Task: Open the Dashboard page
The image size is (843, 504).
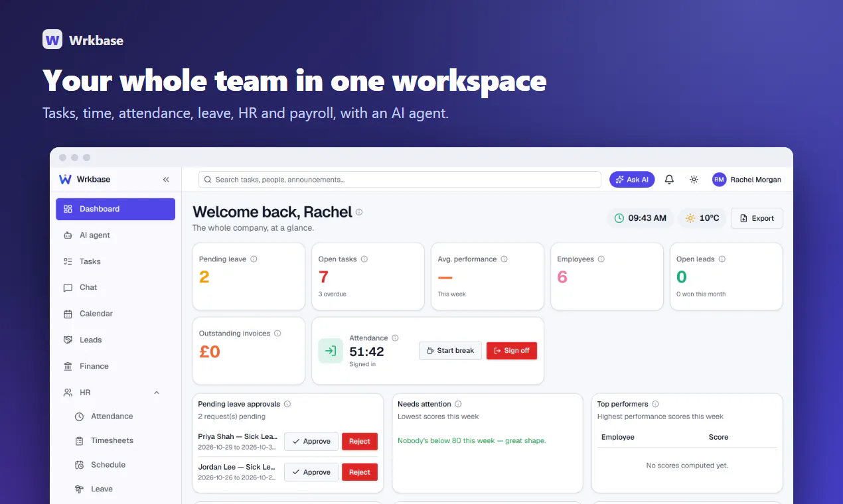Action: [x=115, y=209]
